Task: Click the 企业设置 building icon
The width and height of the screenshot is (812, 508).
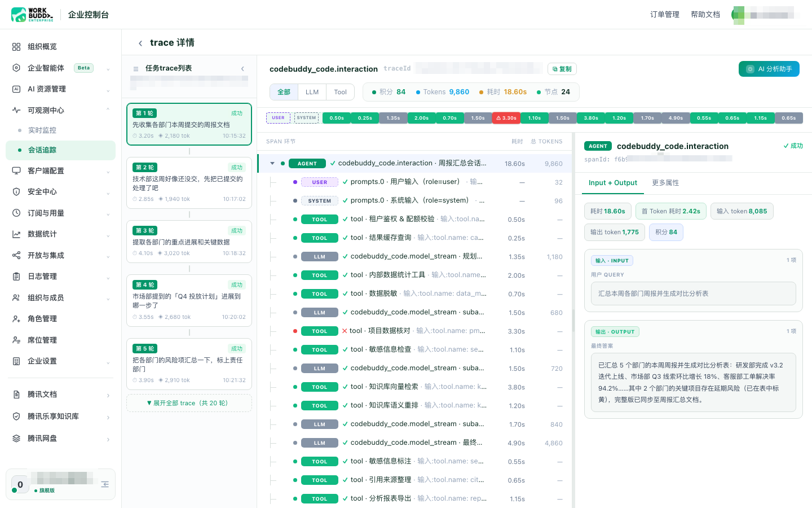Action: (16, 361)
